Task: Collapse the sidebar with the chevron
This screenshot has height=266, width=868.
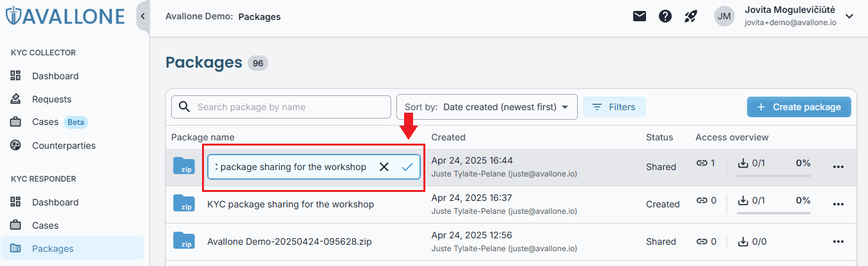Action: pyautogui.click(x=143, y=16)
